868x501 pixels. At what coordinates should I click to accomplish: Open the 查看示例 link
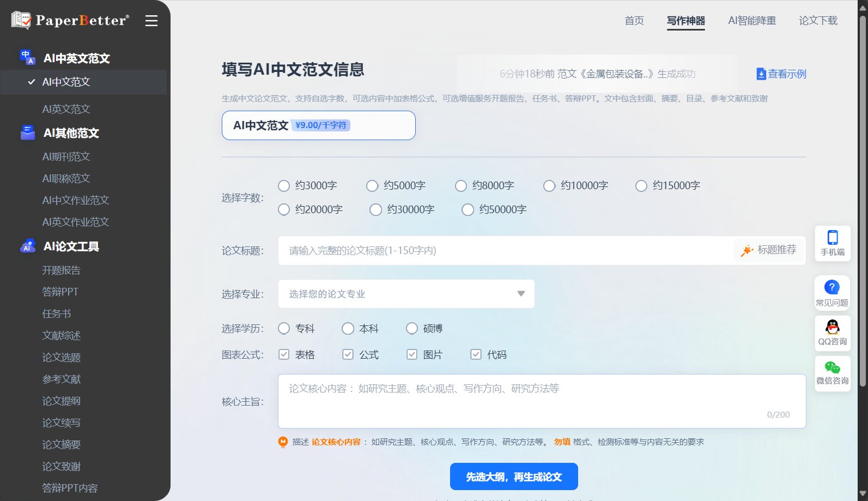(787, 74)
